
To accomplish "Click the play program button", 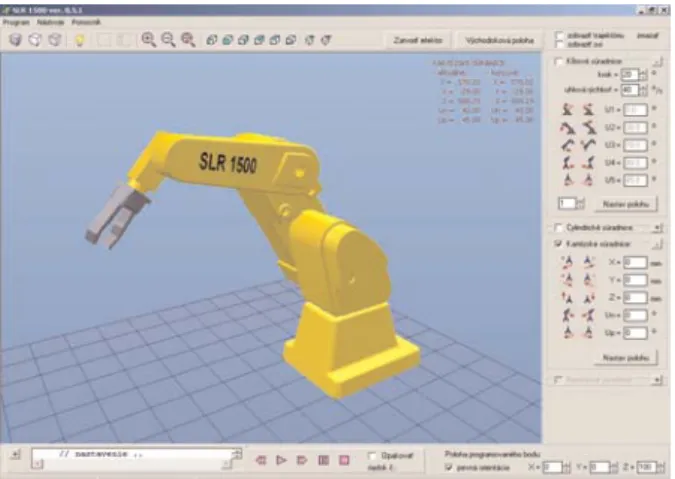I will click(x=281, y=460).
